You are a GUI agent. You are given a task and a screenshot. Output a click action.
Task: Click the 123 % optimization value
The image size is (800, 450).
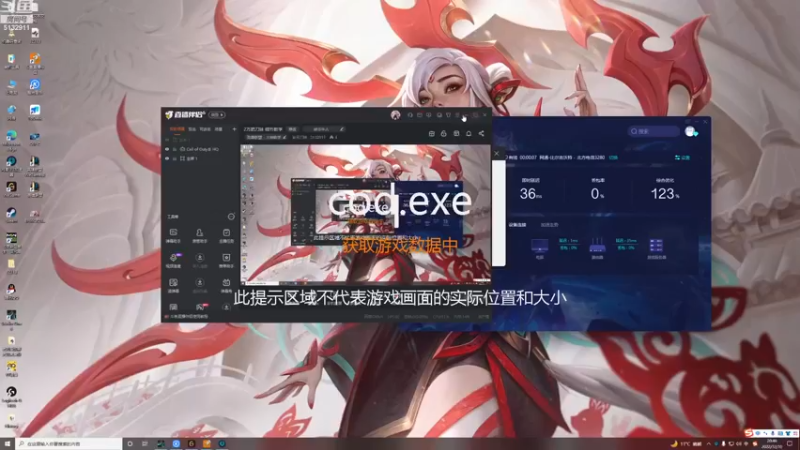pos(665,194)
